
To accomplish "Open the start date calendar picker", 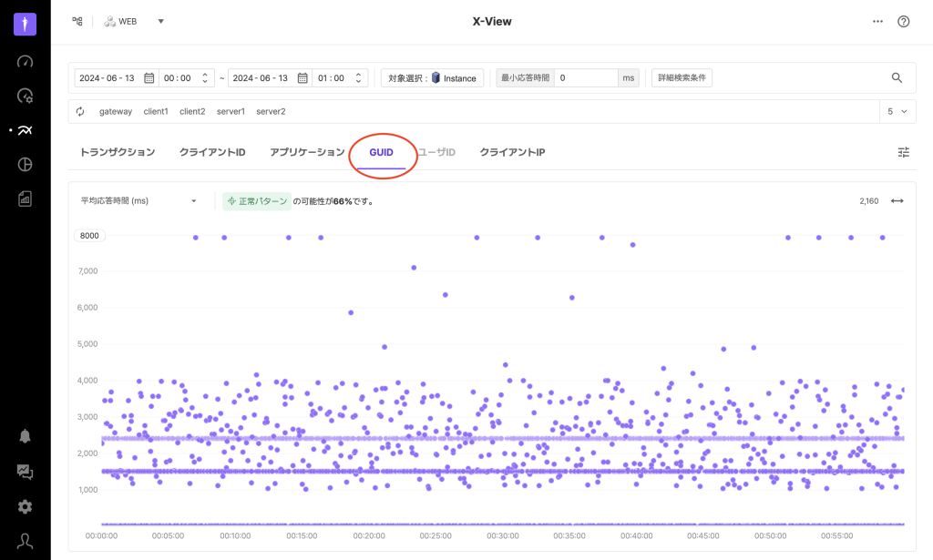I will click(x=149, y=78).
